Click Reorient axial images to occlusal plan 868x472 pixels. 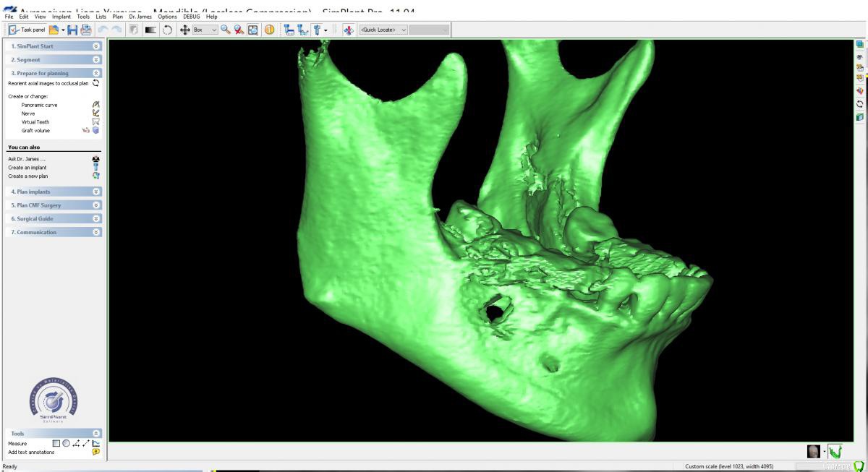pyautogui.click(x=48, y=83)
